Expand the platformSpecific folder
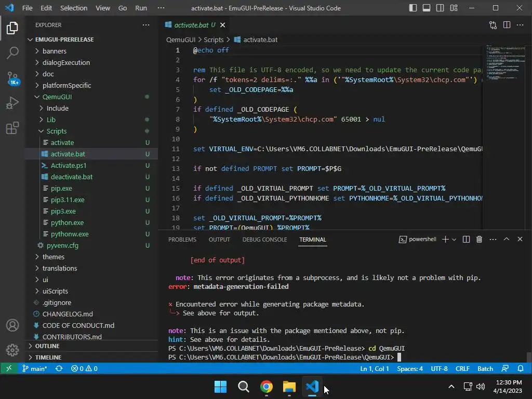This screenshot has width=532, height=399. (92, 86)
